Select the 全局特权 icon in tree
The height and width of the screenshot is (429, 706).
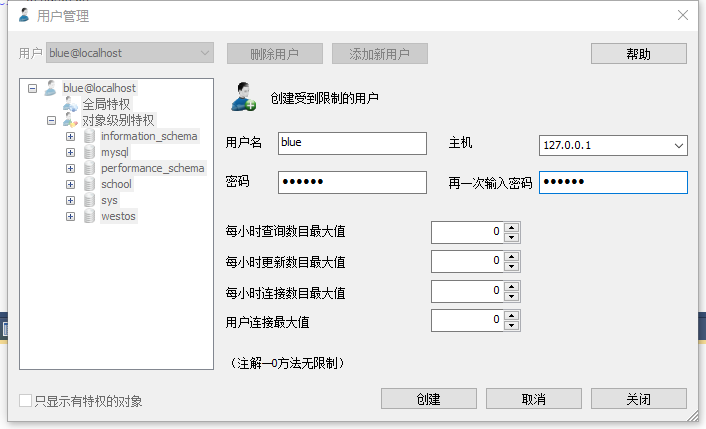click(x=70, y=104)
